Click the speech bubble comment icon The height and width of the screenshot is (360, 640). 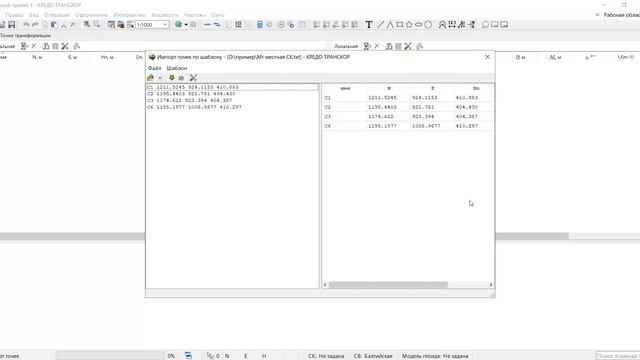point(485,24)
